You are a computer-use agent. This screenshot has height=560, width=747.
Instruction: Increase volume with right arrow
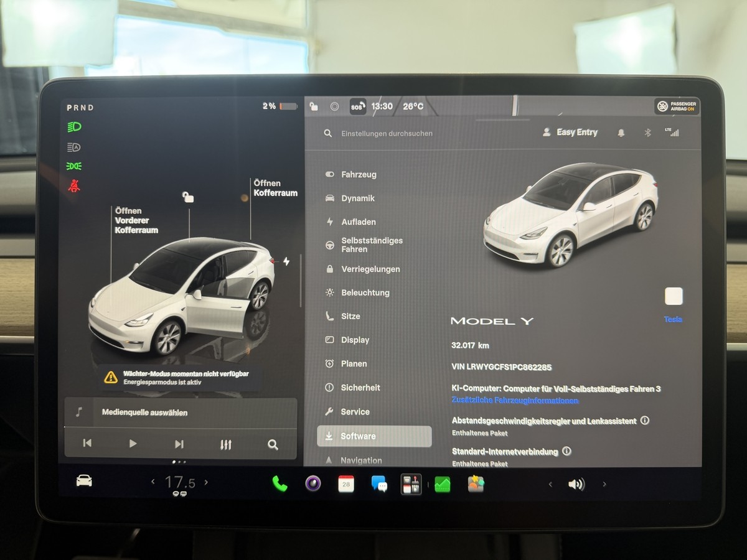click(604, 484)
